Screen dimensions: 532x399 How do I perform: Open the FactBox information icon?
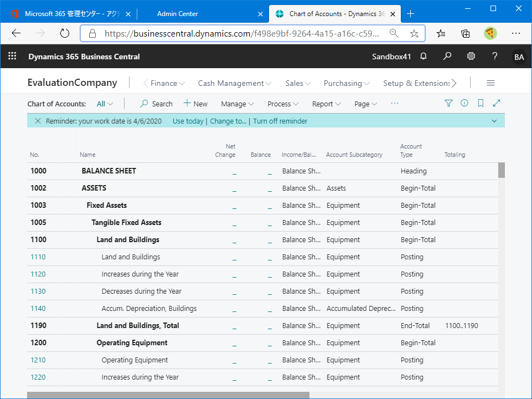pyautogui.click(x=464, y=103)
